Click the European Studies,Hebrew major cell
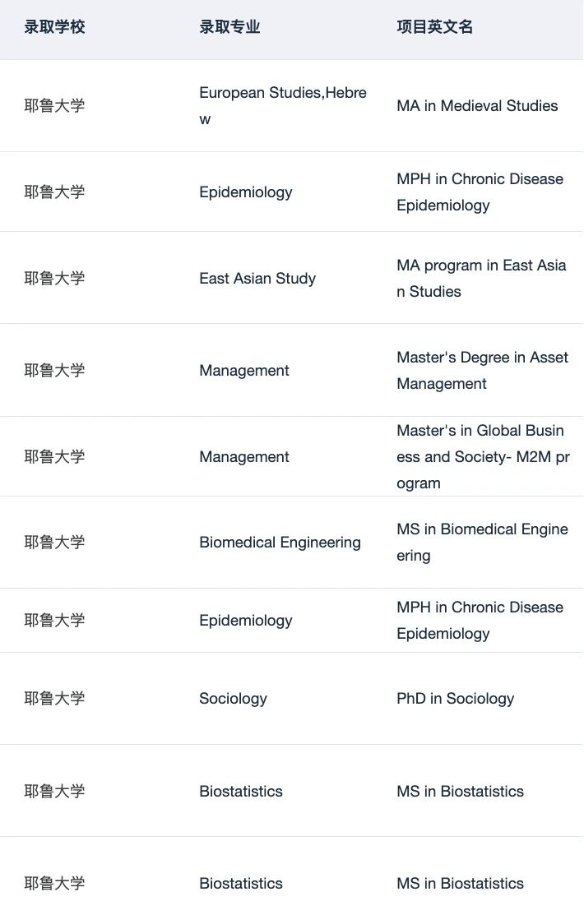Image resolution: width=584 pixels, height=924 pixels. pyautogui.click(x=283, y=106)
